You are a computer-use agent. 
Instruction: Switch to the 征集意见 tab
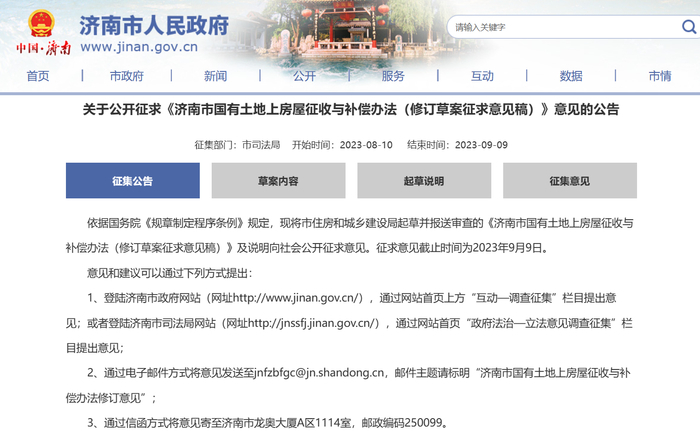point(570,180)
